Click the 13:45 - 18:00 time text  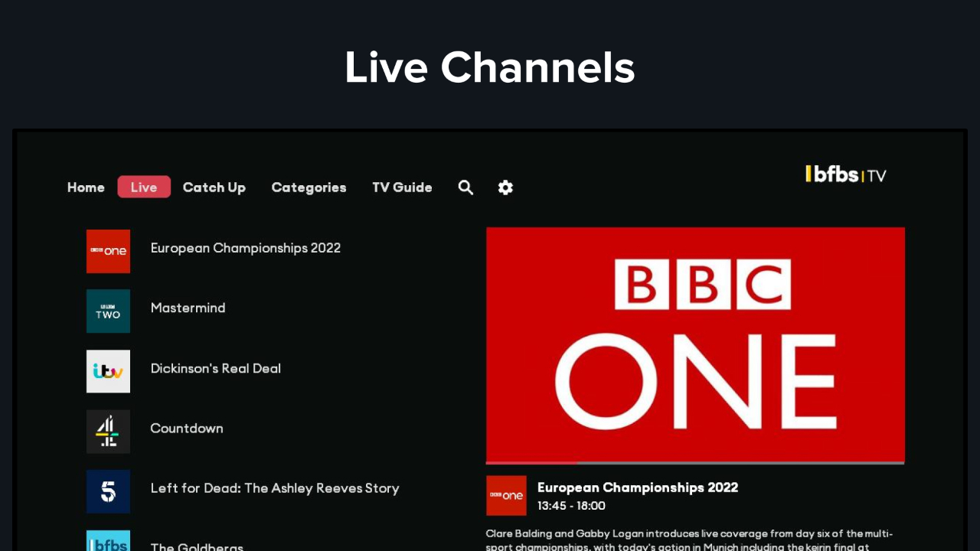[571, 506]
